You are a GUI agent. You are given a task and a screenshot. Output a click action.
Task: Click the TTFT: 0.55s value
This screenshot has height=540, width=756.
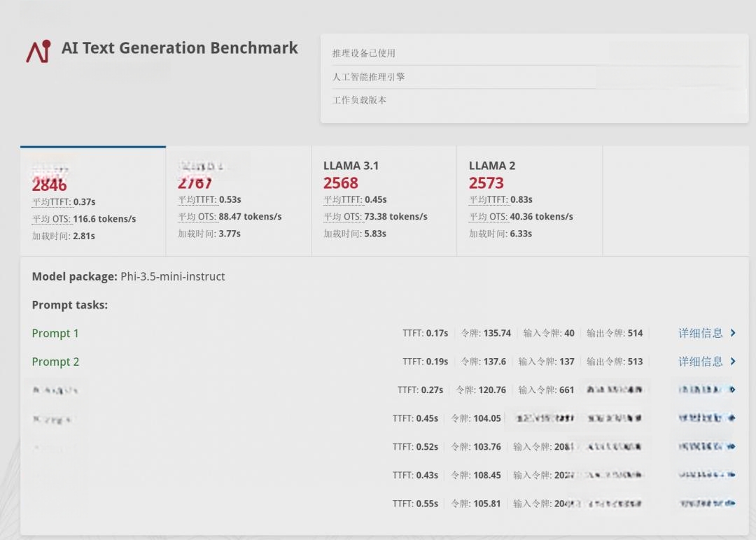click(415, 504)
